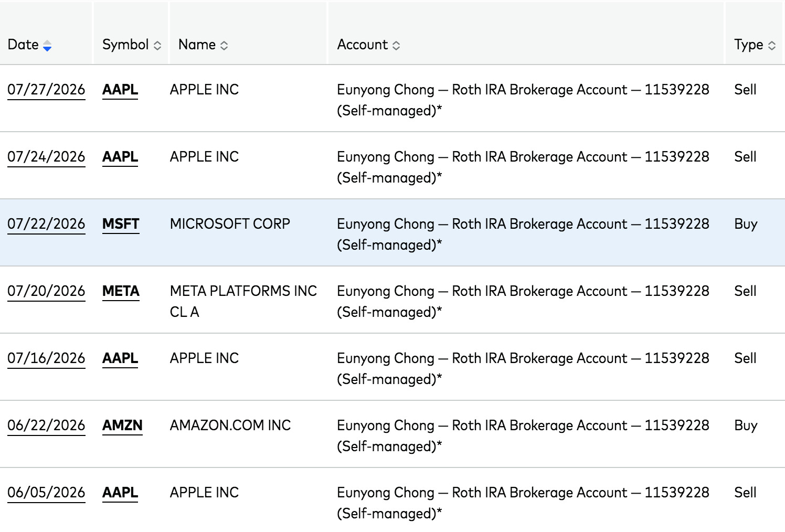
Task: Click the Symbol column header label
Action: (125, 45)
